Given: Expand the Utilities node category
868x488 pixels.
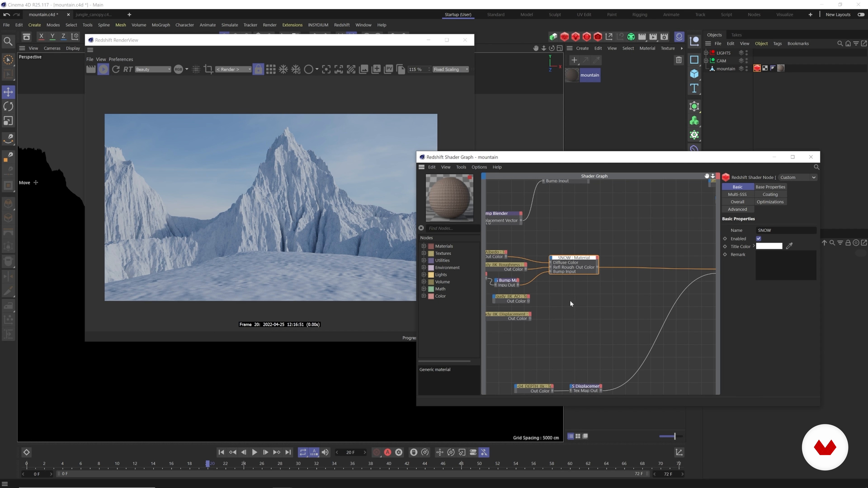Looking at the screenshot, I should 424,260.
